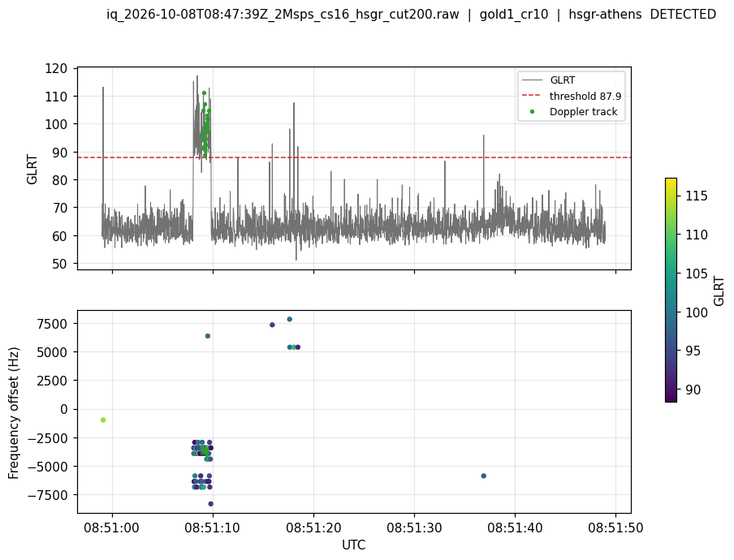Click the '08:51:10' time tick label
This screenshot has height=560, width=734.
coord(213,528)
